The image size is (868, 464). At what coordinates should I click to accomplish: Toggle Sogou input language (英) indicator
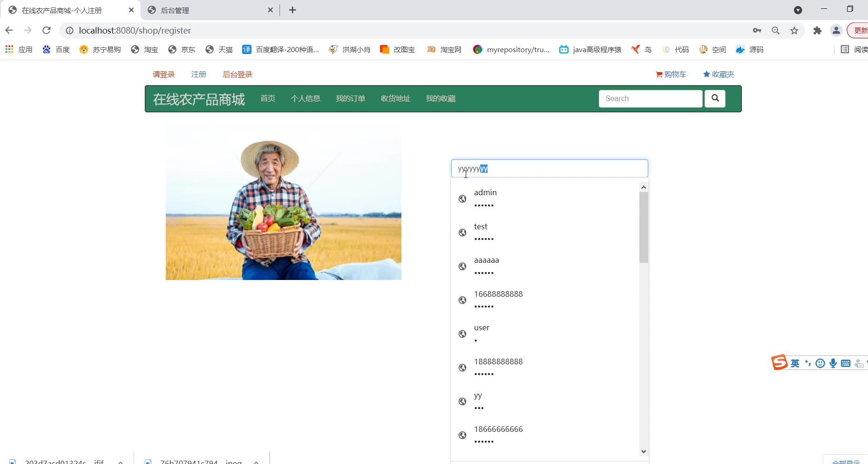click(795, 363)
